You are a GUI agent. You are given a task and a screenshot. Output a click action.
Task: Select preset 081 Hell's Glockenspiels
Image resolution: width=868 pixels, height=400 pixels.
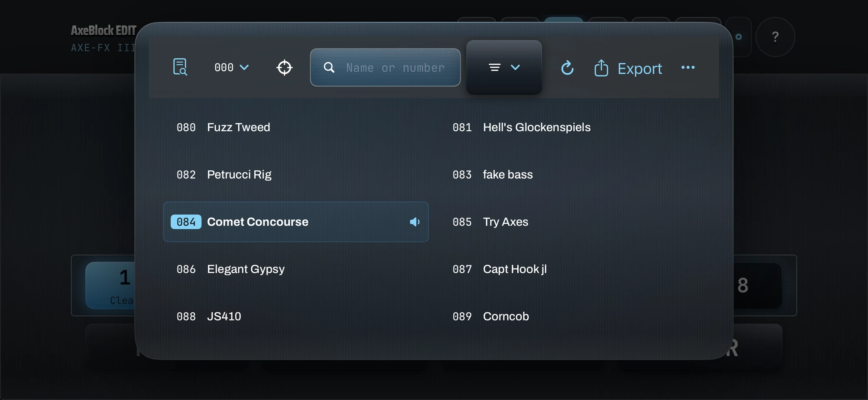click(572, 127)
